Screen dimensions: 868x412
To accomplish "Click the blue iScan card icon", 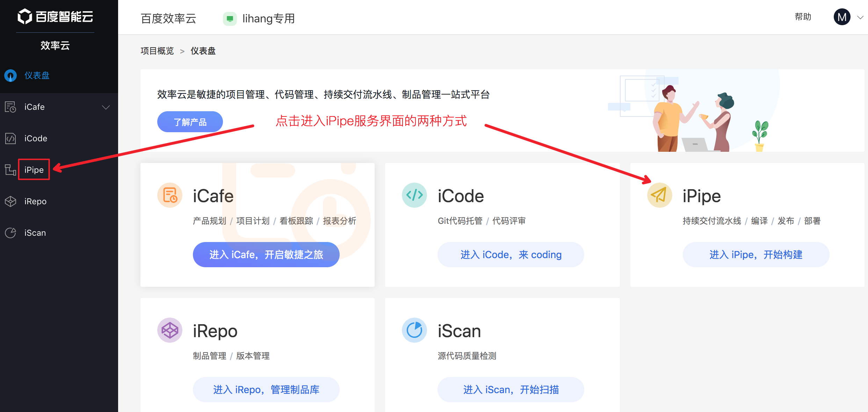I will 414,330.
